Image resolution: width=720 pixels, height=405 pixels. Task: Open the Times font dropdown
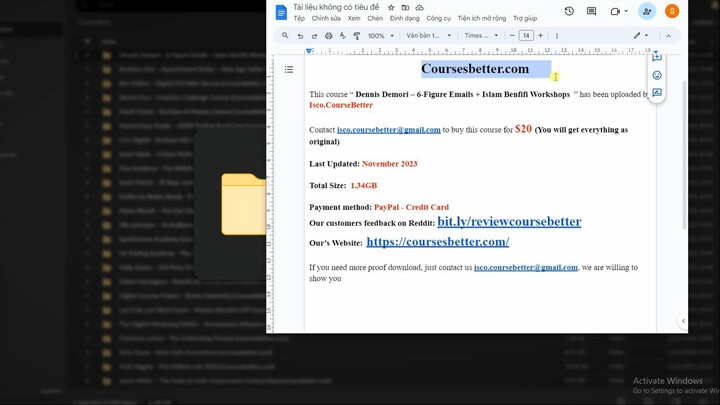pyautogui.click(x=481, y=35)
